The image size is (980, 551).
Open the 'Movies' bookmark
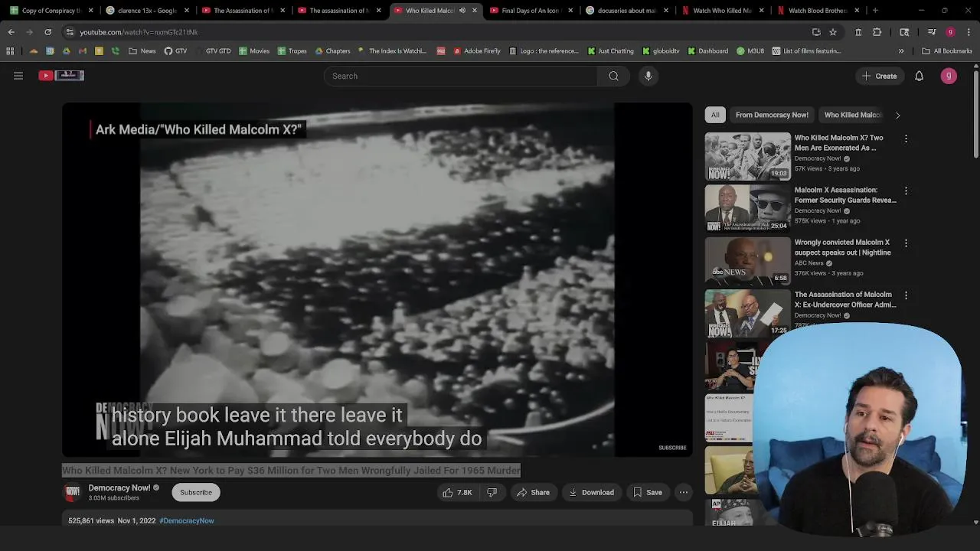pos(254,51)
